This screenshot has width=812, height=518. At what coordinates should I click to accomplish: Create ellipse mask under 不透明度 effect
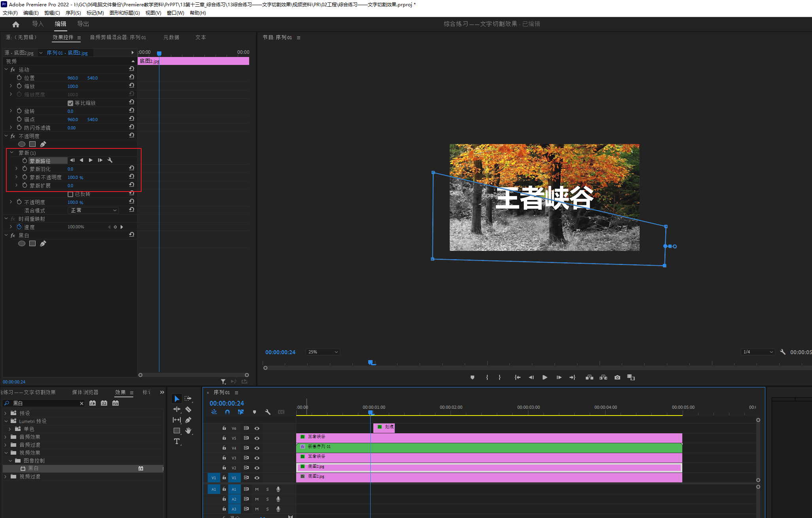pyautogui.click(x=22, y=144)
